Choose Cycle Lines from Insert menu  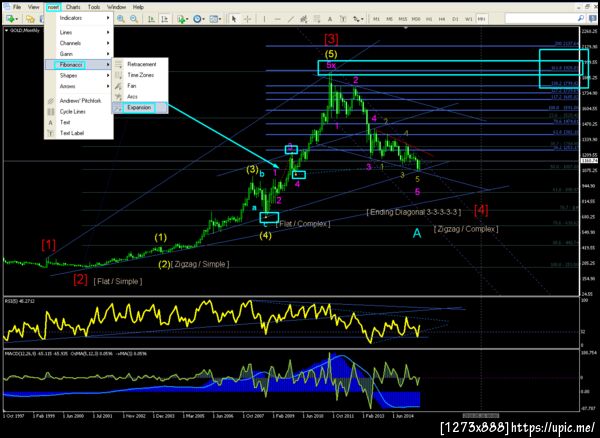pyautogui.click(x=79, y=112)
